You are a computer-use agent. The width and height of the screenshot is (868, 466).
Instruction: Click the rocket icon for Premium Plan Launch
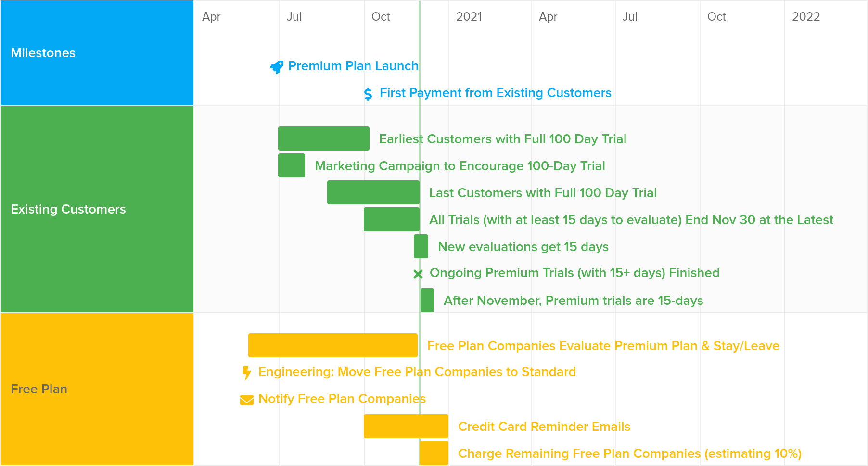pos(277,67)
